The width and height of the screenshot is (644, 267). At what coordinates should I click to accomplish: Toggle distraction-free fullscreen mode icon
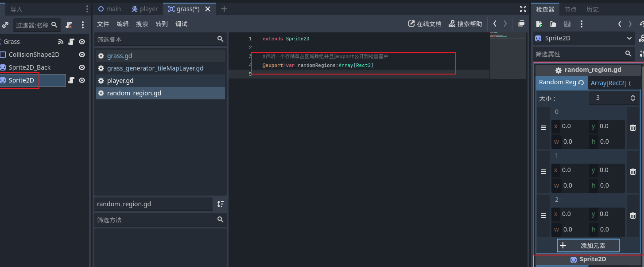523,9
